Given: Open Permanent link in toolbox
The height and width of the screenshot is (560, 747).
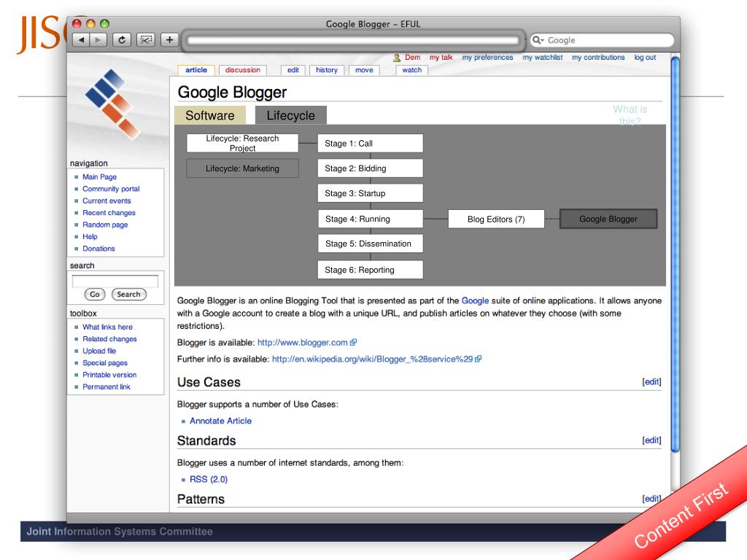Looking at the screenshot, I should (107, 386).
